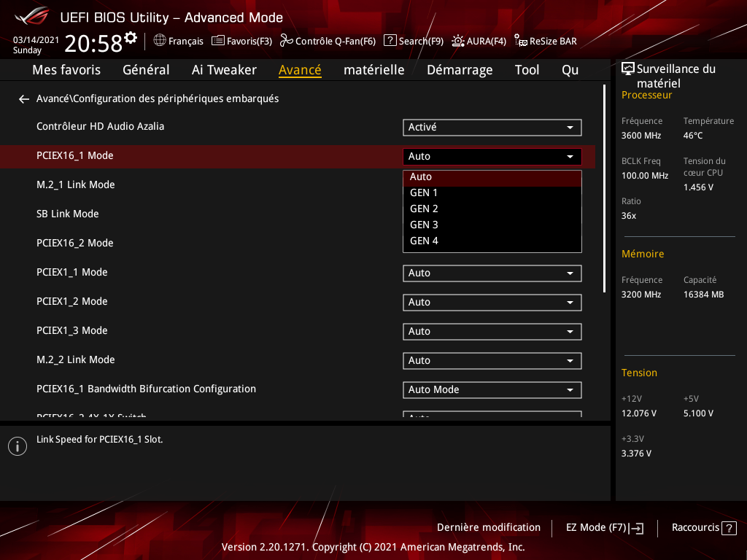Screen dimensions: 747x560
Task: Open the PCIEX1_2 Mode dropdown
Action: (x=492, y=302)
